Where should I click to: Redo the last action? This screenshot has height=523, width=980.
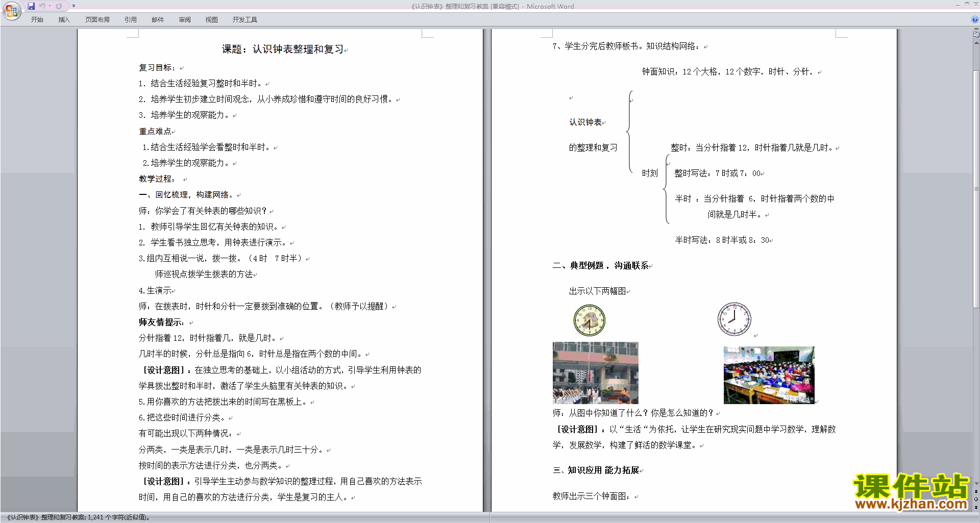[x=59, y=6]
